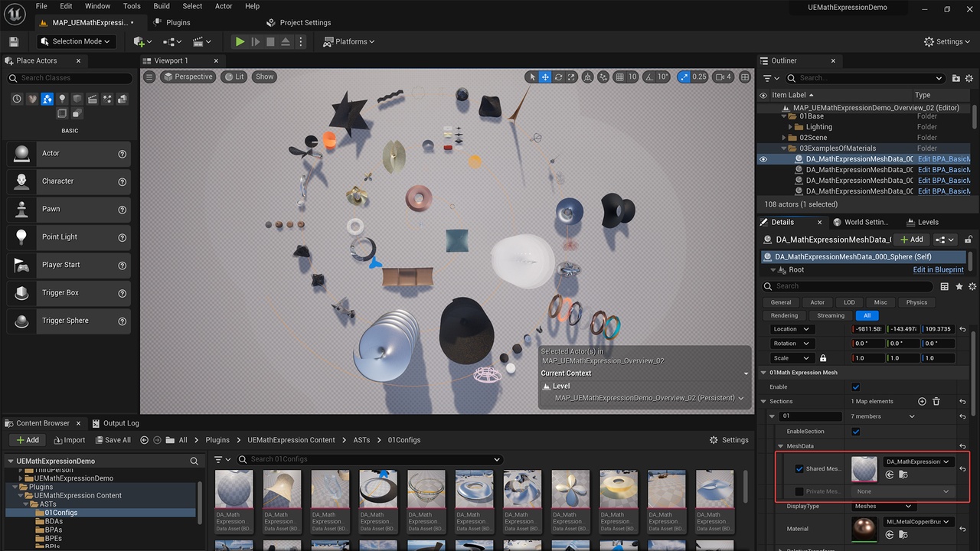Toggle grid snapping icon next to 10
The image size is (980, 551).
(619, 77)
